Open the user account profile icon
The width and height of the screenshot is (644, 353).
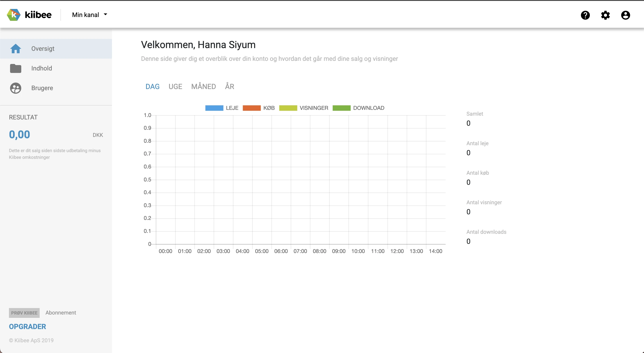(625, 15)
